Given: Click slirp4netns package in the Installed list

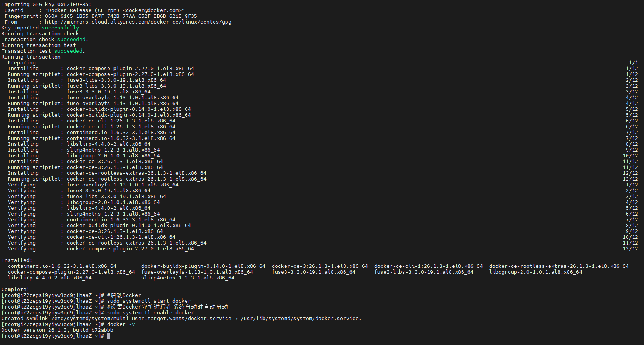Looking at the screenshot, I should [187, 278].
